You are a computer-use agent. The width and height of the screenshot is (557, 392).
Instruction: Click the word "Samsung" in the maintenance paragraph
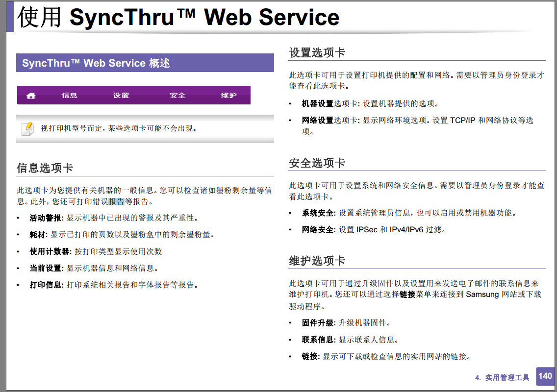pyautogui.click(x=482, y=294)
